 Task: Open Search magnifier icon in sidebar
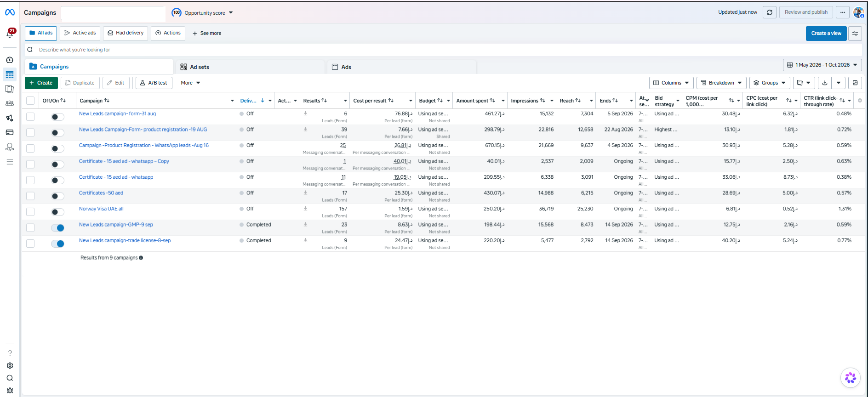point(10,378)
